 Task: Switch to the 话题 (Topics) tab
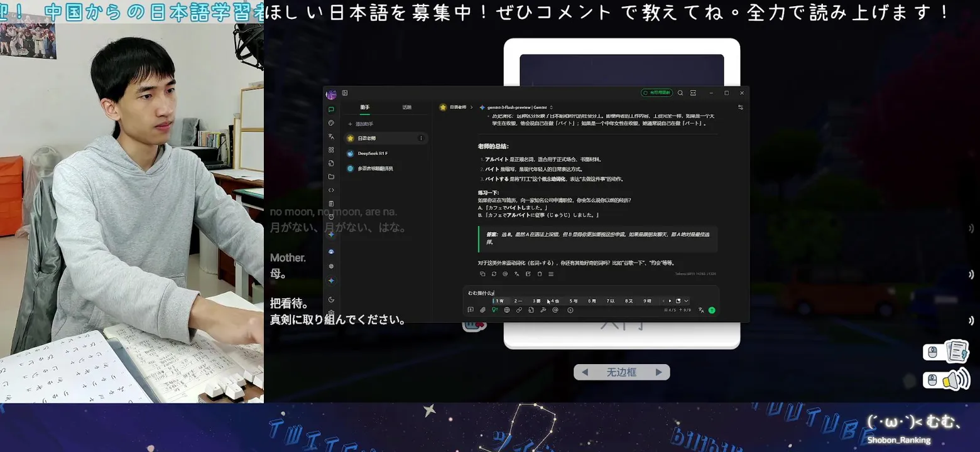tap(406, 107)
